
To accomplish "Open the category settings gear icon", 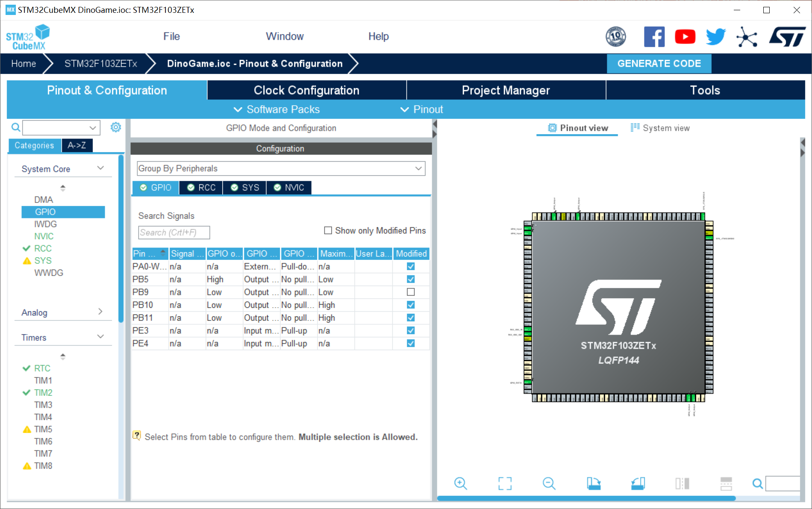I will 116,127.
